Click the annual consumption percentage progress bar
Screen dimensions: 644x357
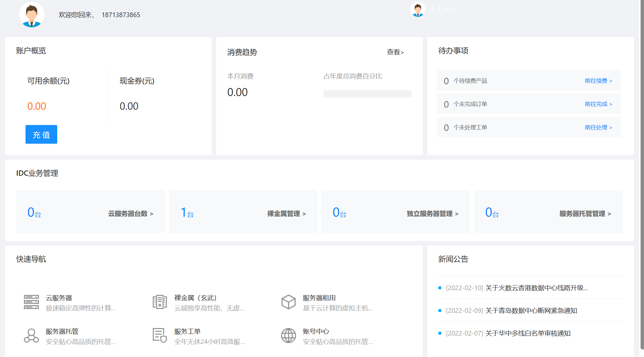367,94
